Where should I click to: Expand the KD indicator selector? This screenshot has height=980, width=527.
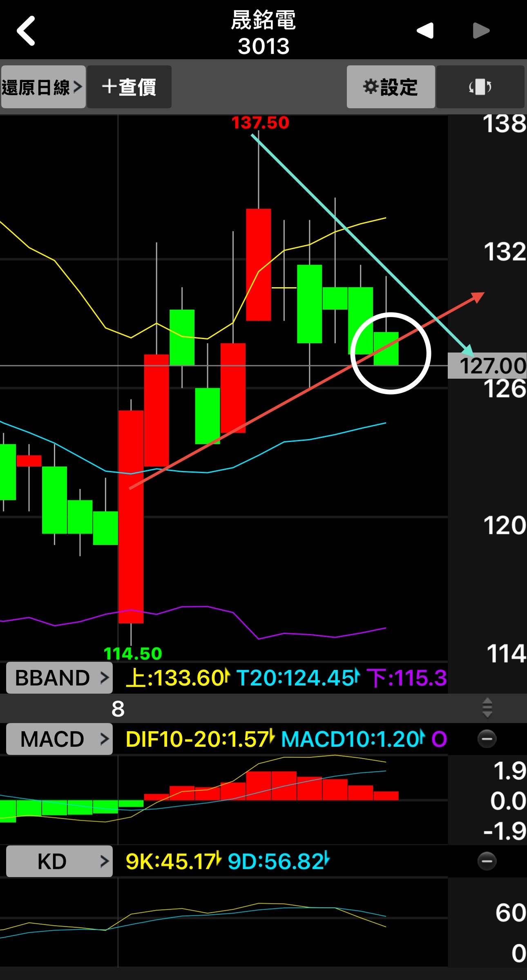tap(59, 861)
